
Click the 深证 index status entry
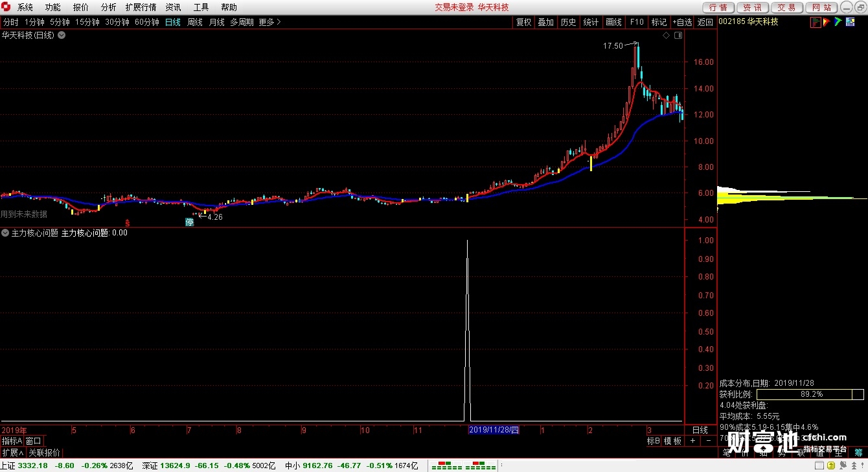point(209,466)
